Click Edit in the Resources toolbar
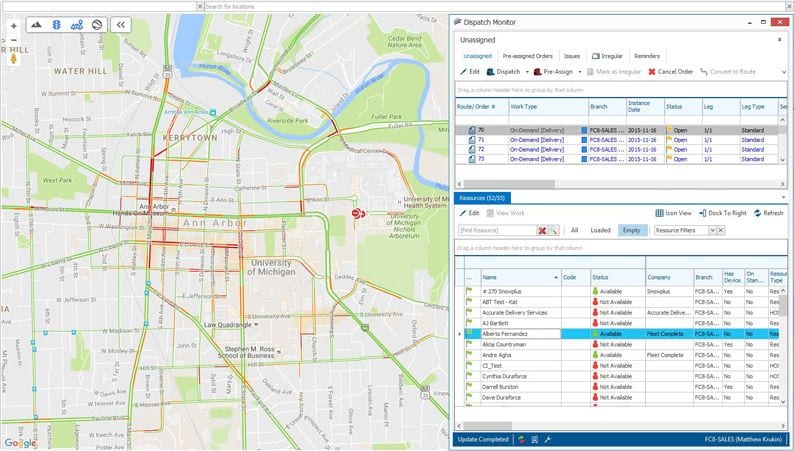This screenshot has width=794, height=451. tap(470, 213)
